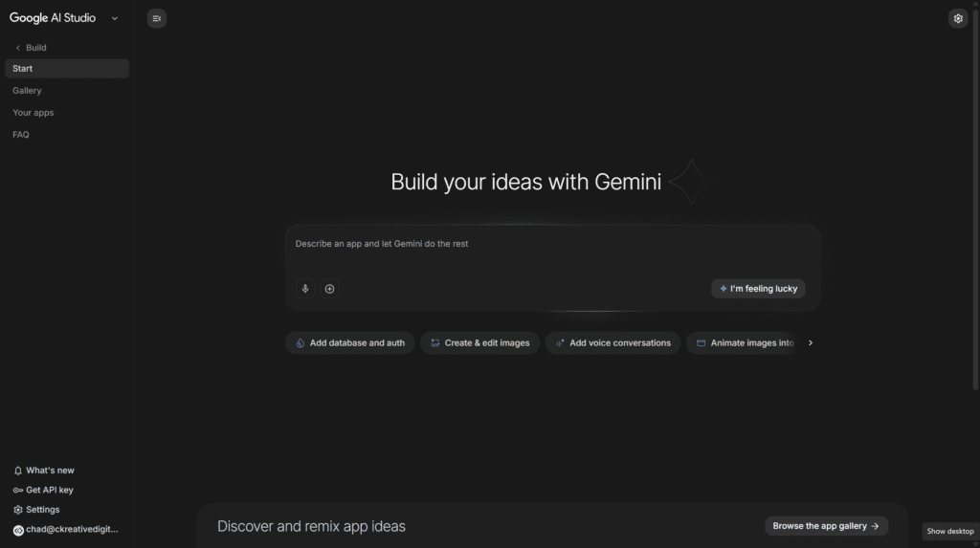Go back using the Build arrow
The image size is (980, 548).
tap(18, 48)
